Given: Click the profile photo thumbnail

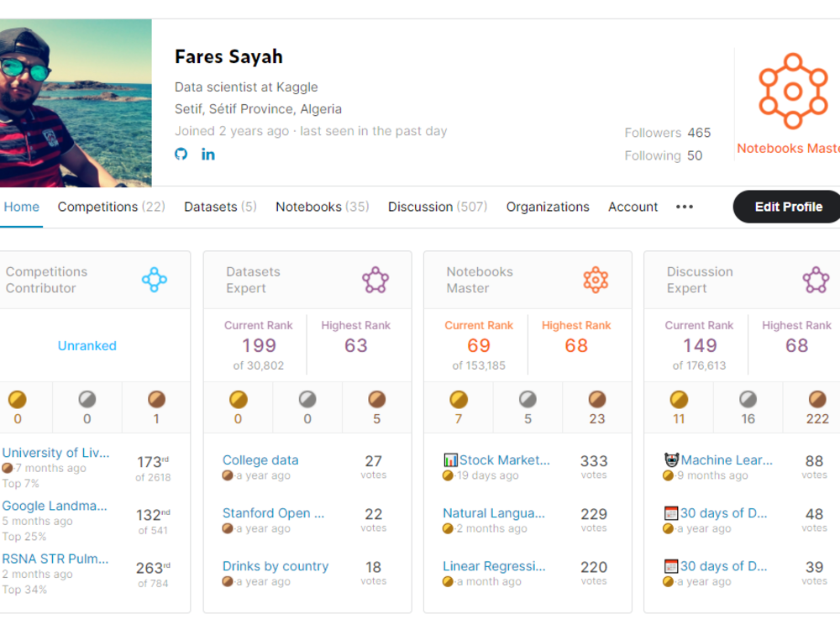Looking at the screenshot, I should [76, 102].
